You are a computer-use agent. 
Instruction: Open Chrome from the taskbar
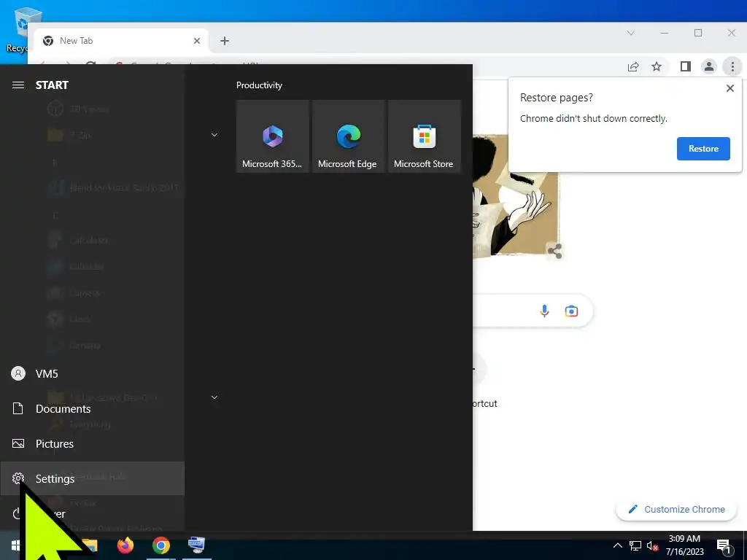click(161, 545)
